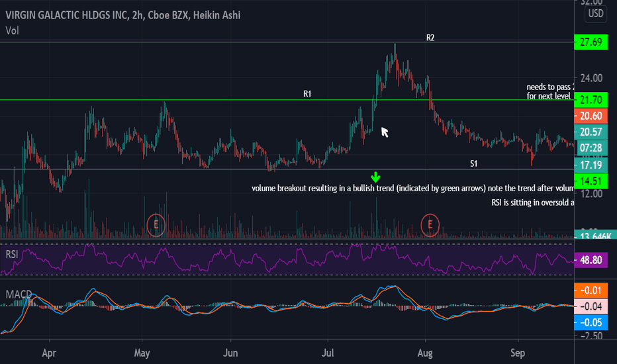Click the 13.646K volume label

coord(595,236)
